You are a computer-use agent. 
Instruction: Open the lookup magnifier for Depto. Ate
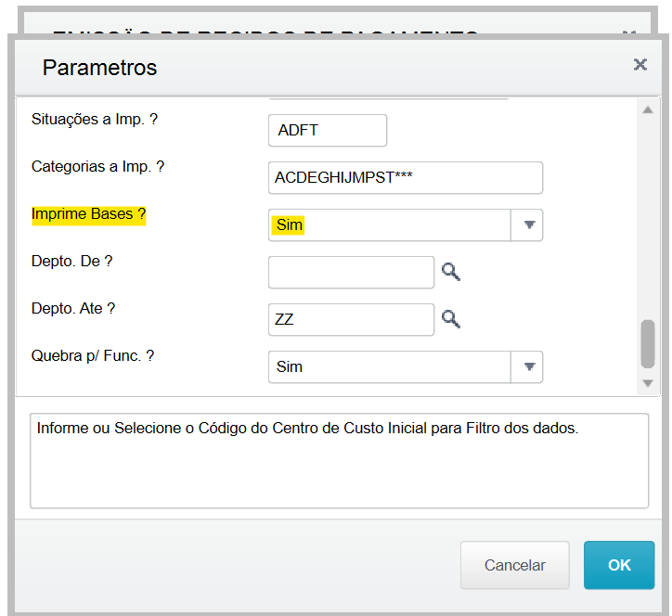click(x=451, y=319)
